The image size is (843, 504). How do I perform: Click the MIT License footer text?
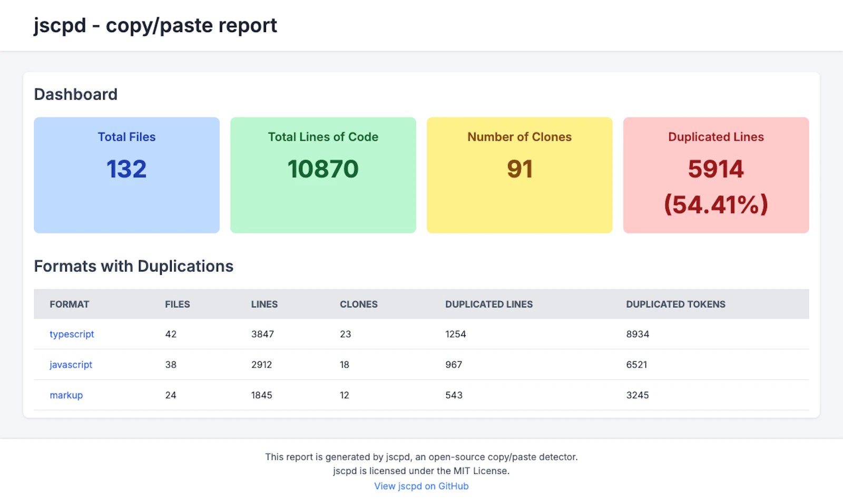[421, 471]
